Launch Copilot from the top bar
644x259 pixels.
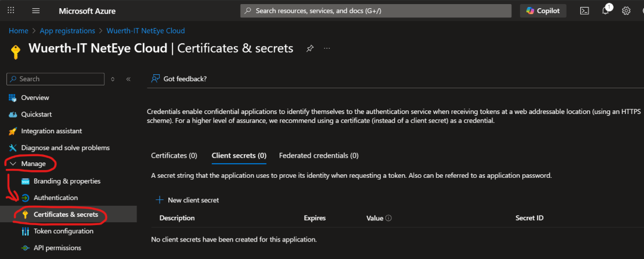coord(543,11)
